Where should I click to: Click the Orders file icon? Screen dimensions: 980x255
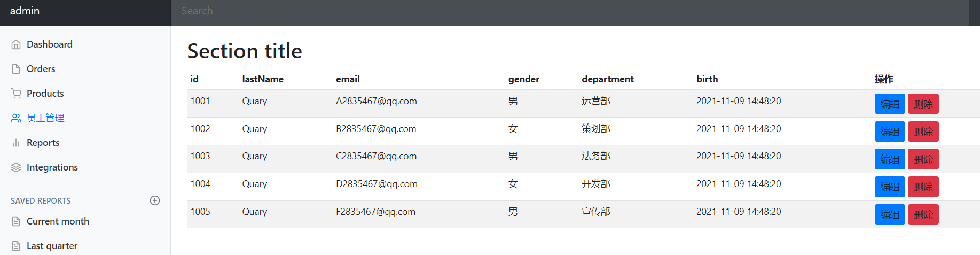(16, 69)
